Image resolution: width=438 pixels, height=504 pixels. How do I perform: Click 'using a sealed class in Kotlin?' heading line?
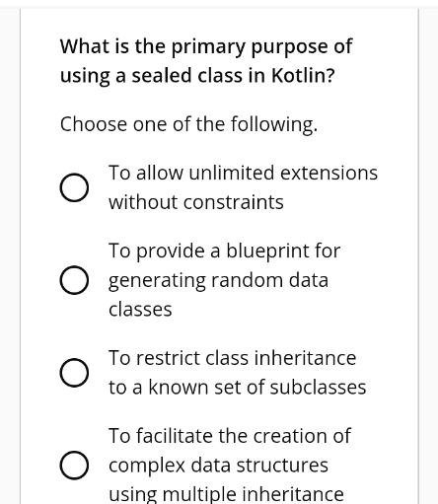pos(197,76)
